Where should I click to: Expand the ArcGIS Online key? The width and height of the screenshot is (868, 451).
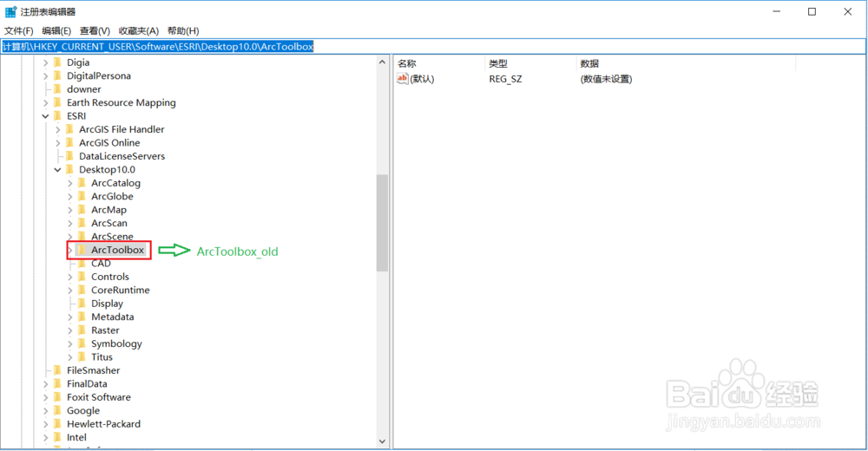pos(58,143)
